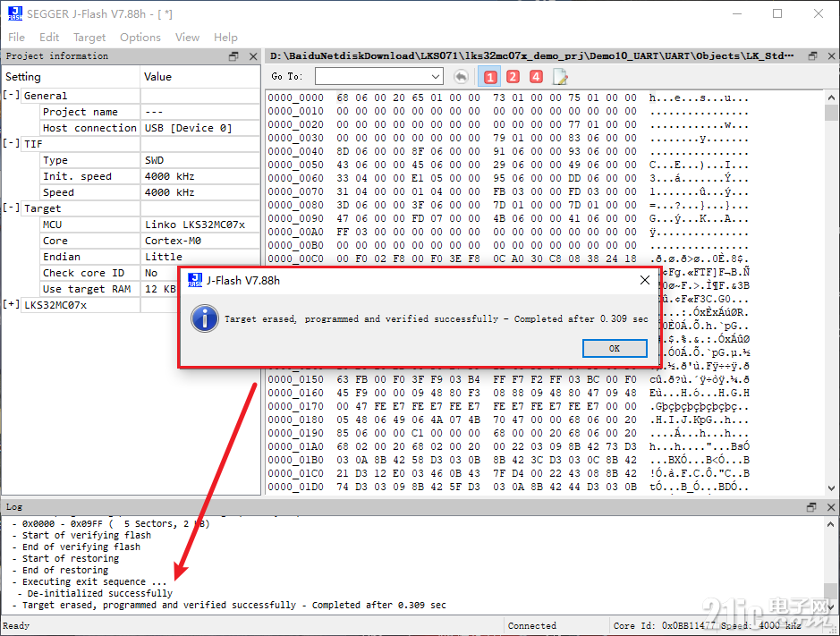Screen dimensions: 840x636
Task: Click the Speed row's 4000 kHz value
Action: (169, 191)
